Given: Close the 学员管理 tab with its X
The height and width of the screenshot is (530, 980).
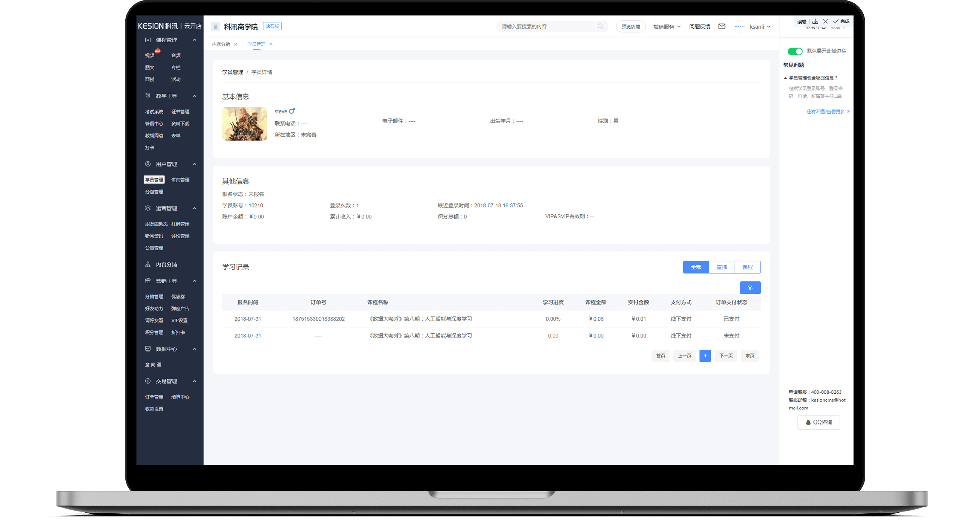Looking at the screenshot, I should point(271,44).
